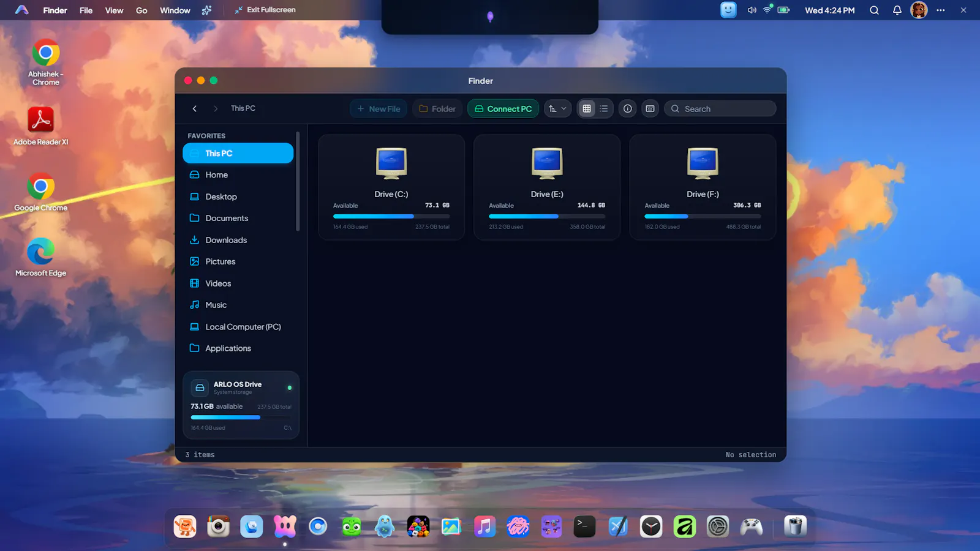Viewport: 980px width, 551px height.
Task: Open the sort order dropdown
Action: (557, 108)
